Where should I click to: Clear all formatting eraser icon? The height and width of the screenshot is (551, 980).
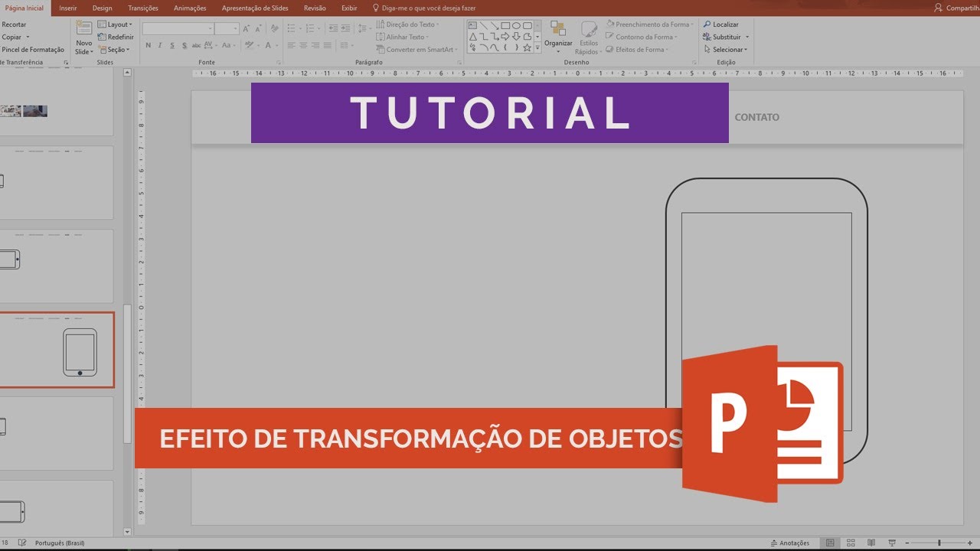(275, 28)
